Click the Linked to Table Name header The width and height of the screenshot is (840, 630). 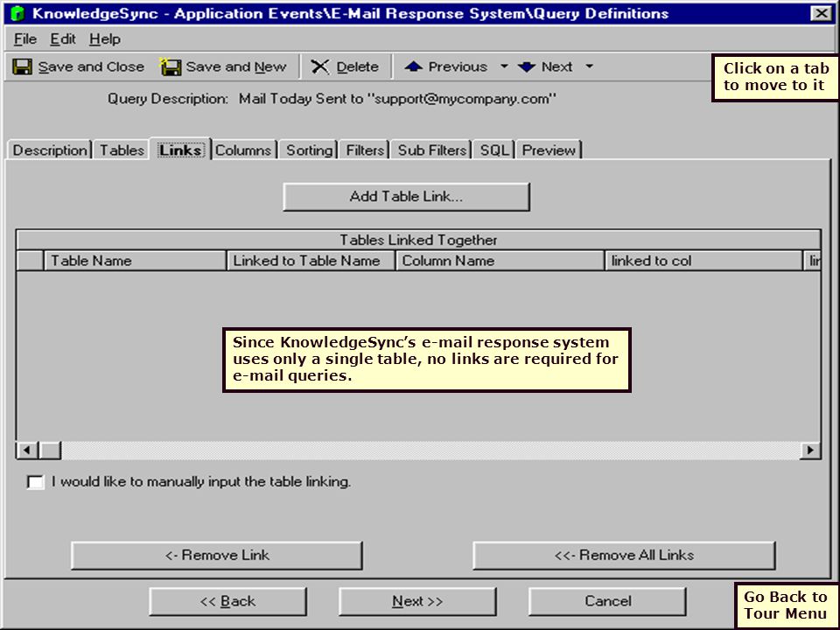(311, 261)
